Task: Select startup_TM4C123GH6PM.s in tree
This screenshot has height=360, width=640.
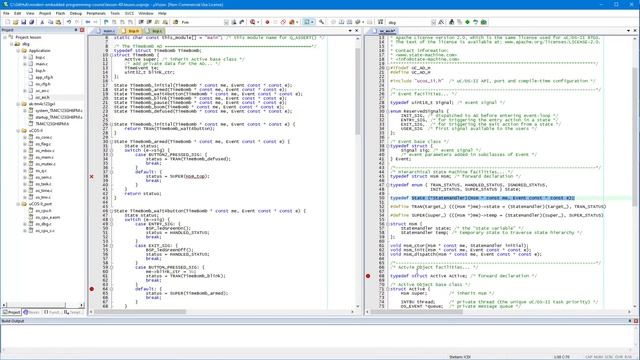Action: click(58, 117)
